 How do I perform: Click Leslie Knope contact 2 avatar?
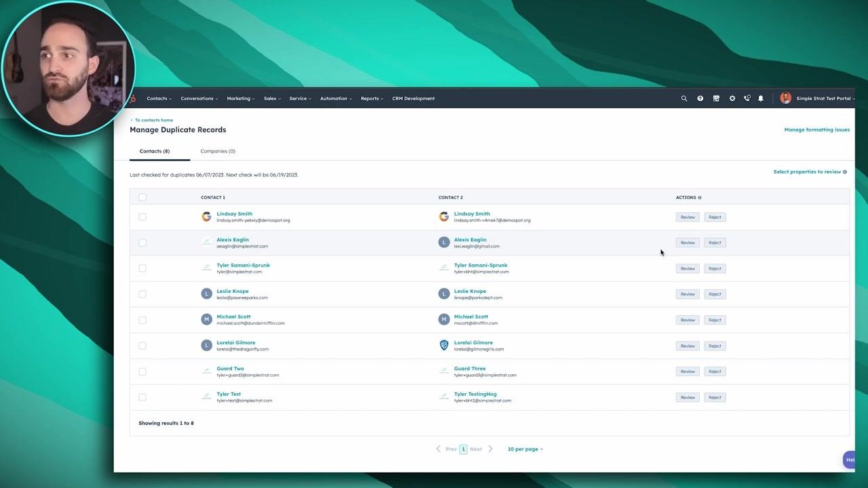click(443, 294)
